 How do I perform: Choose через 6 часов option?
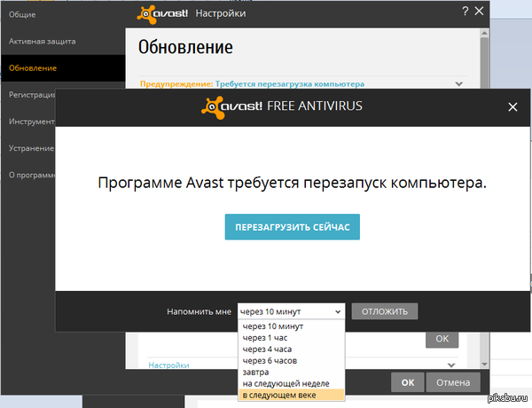click(x=292, y=361)
